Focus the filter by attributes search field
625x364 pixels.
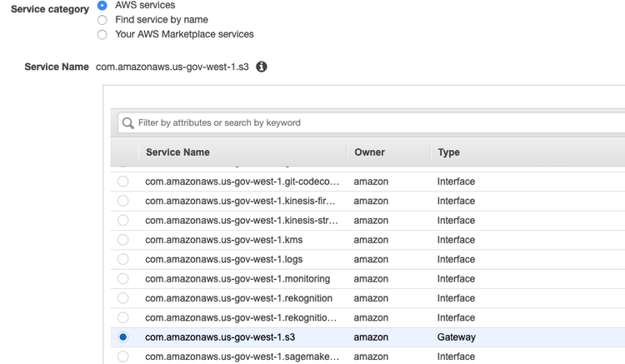[375, 123]
